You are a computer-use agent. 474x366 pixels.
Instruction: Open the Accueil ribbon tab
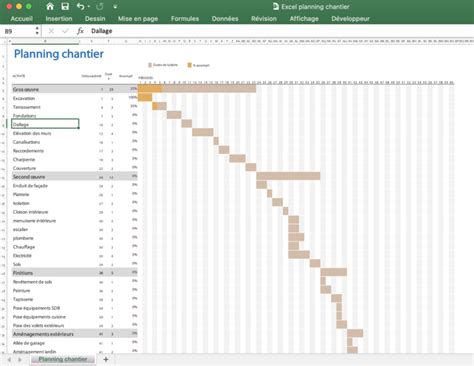[21, 19]
